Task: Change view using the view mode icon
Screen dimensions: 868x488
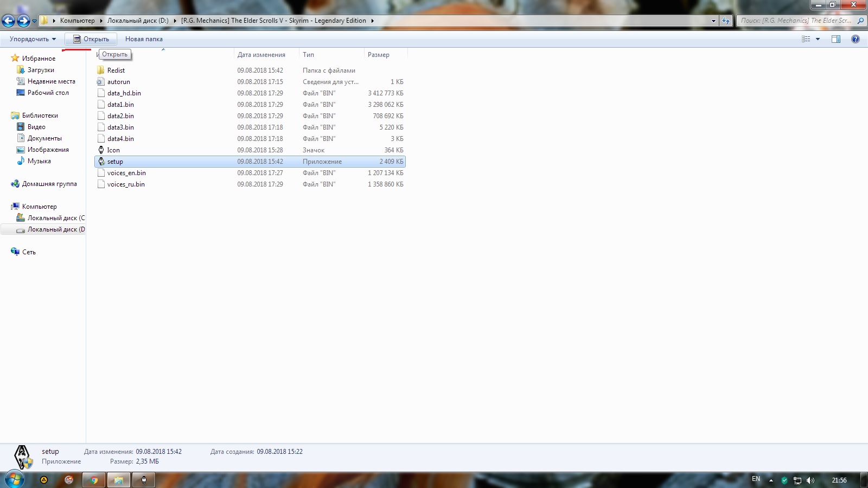Action: coord(806,39)
